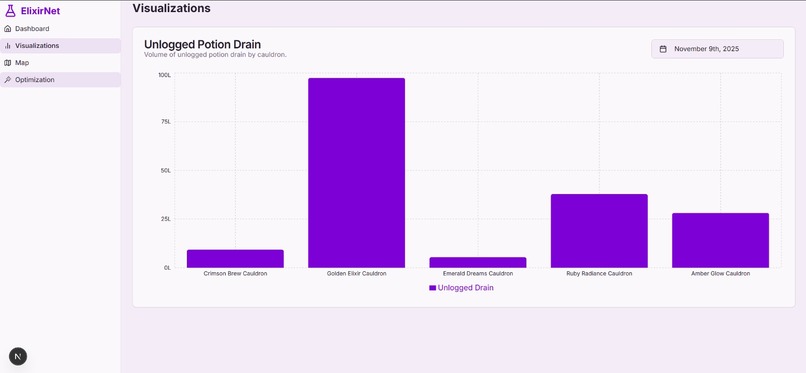The image size is (806, 373).
Task: Click the 0L y-axis label
Action: [167, 268]
